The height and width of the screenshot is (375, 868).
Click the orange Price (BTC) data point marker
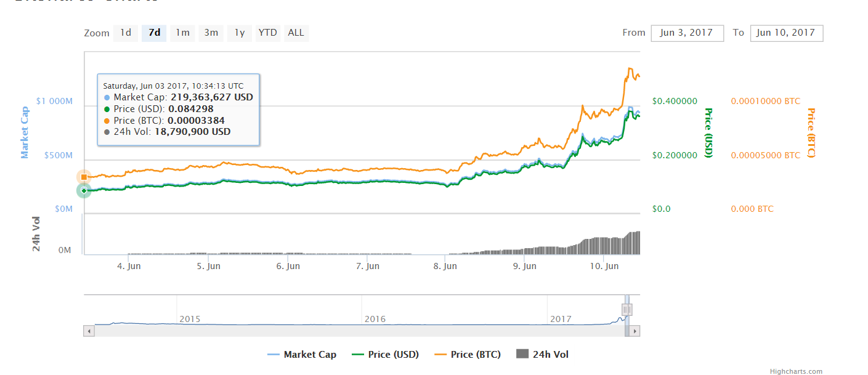(84, 177)
